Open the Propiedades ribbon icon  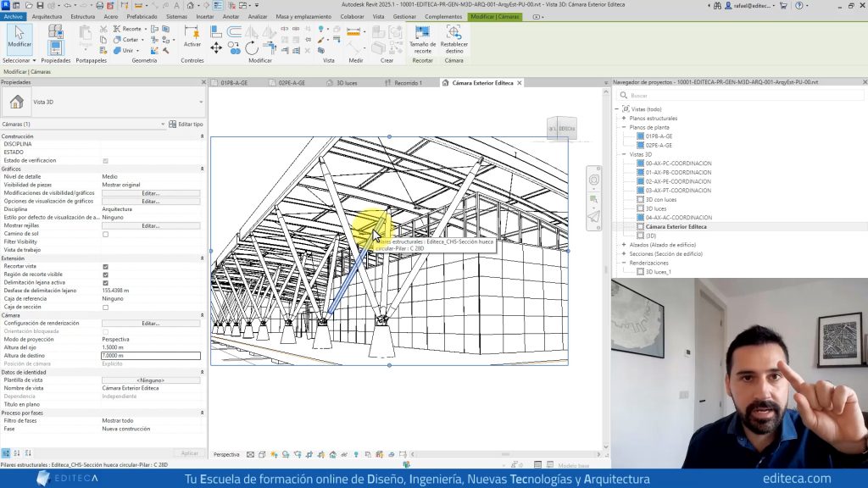pyautogui.click(x=55, y=47)
